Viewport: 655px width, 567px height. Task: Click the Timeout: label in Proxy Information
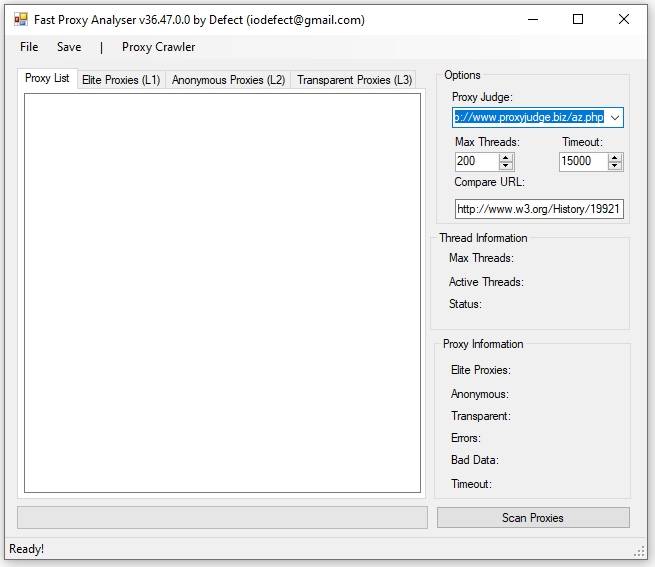click(x=471, y=484)
